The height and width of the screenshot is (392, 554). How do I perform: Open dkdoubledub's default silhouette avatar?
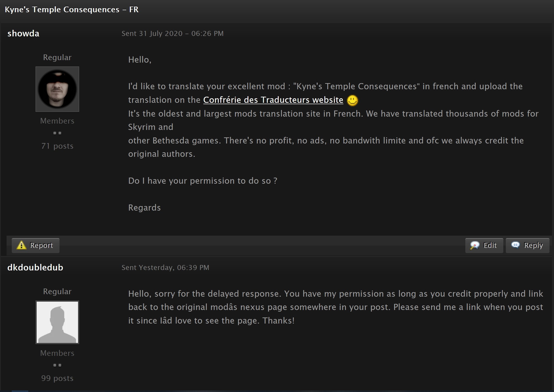click(x=57, y=322)
